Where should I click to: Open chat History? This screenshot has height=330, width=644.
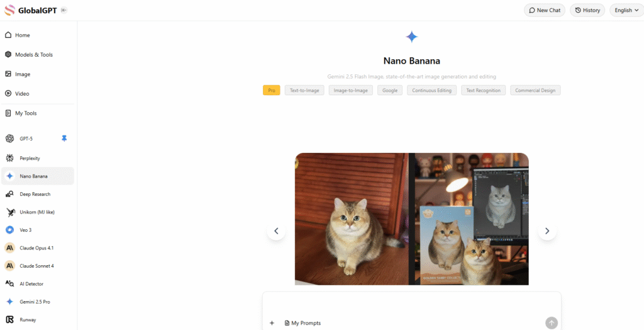point(587,10)
